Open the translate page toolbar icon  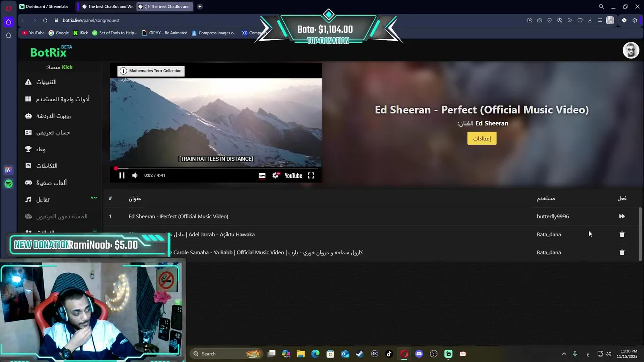[559, 20]
